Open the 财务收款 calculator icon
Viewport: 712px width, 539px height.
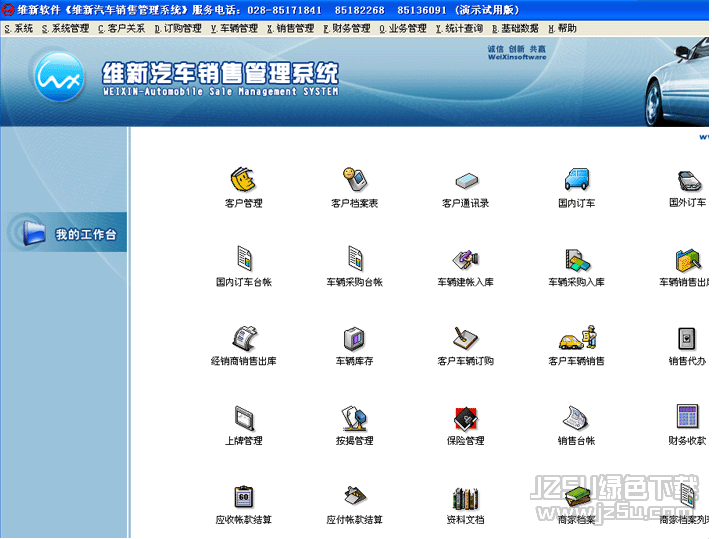687,416
